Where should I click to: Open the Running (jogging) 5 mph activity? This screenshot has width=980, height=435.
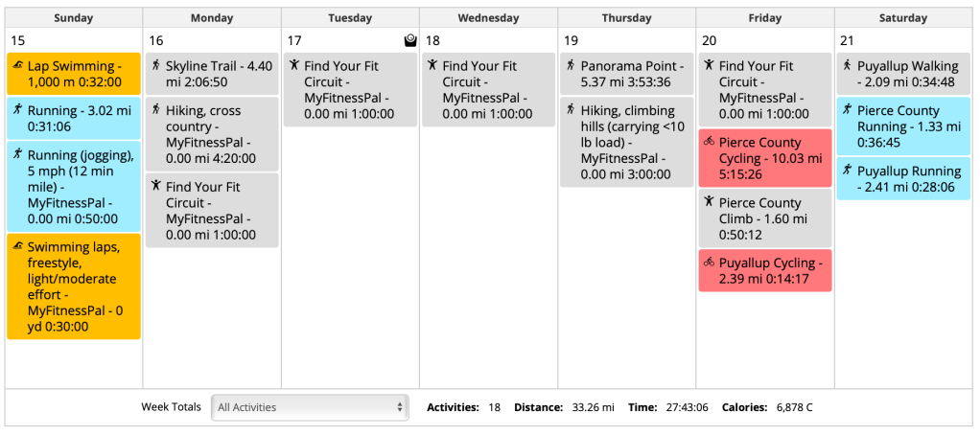74,186
